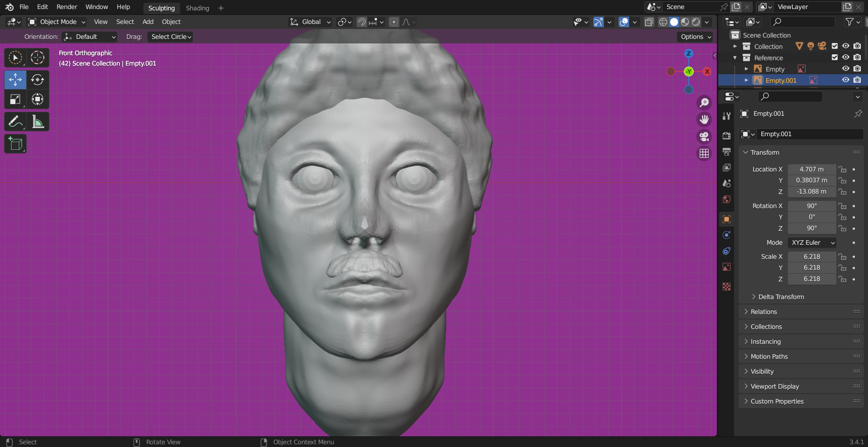Image resolution: width=868 pixels, height=447 pixels.
Task: Toggle snapping magnet icon
Action: 362,22
